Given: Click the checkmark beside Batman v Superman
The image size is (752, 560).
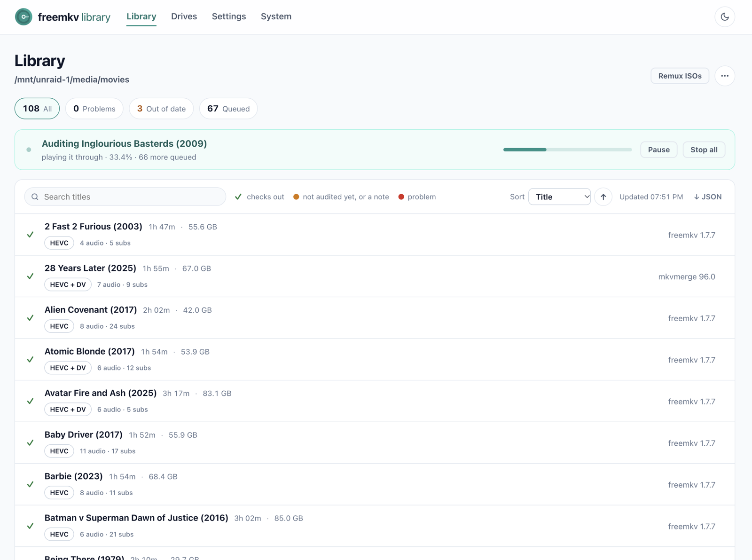Looking at the screenshot, I should pyautogui.click(x=31, y=526).
